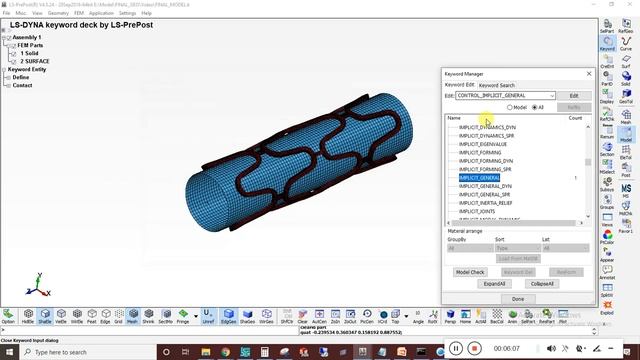
Task: Click the CollapseAll button
Action: [542, 284]
